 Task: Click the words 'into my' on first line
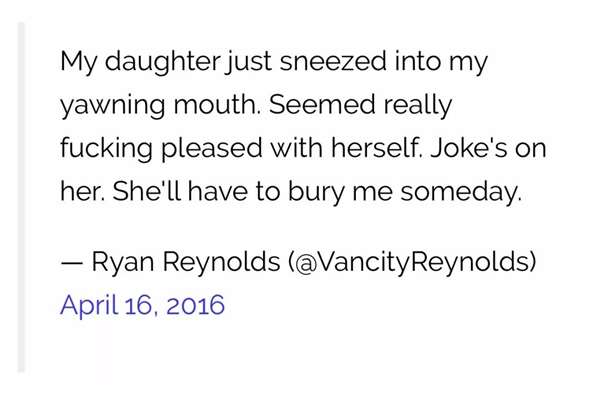[441, 62]
